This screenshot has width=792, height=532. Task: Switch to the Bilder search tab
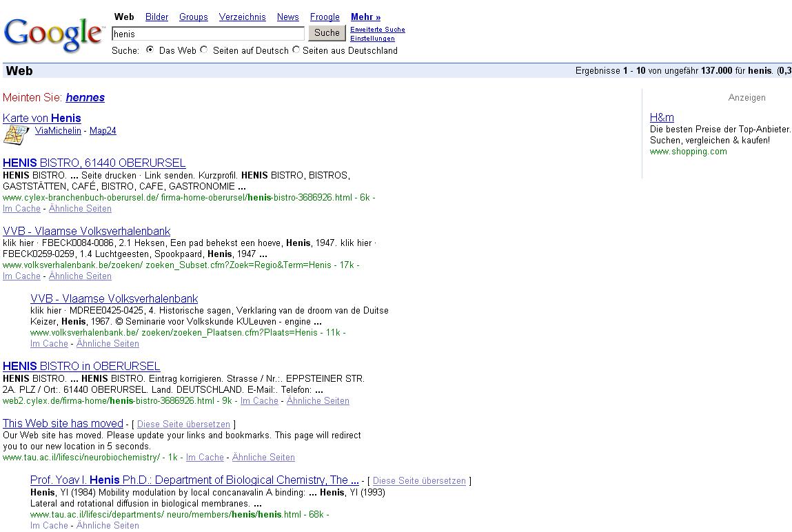[156, 17]
